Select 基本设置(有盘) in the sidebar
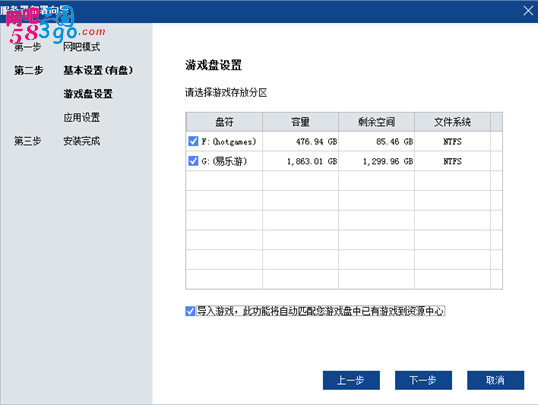Image resolution: width=538 pixels, height=405 pixels. [98, 70]
